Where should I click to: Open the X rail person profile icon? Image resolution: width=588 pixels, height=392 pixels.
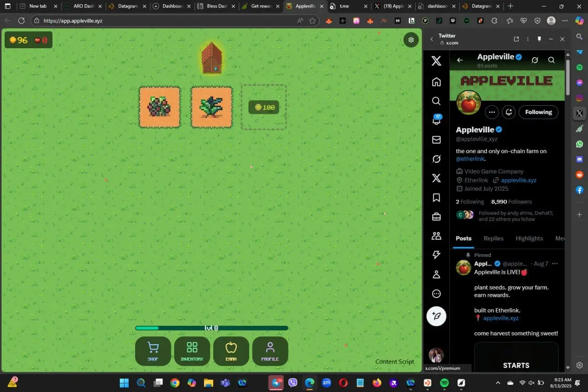(436, 274)
